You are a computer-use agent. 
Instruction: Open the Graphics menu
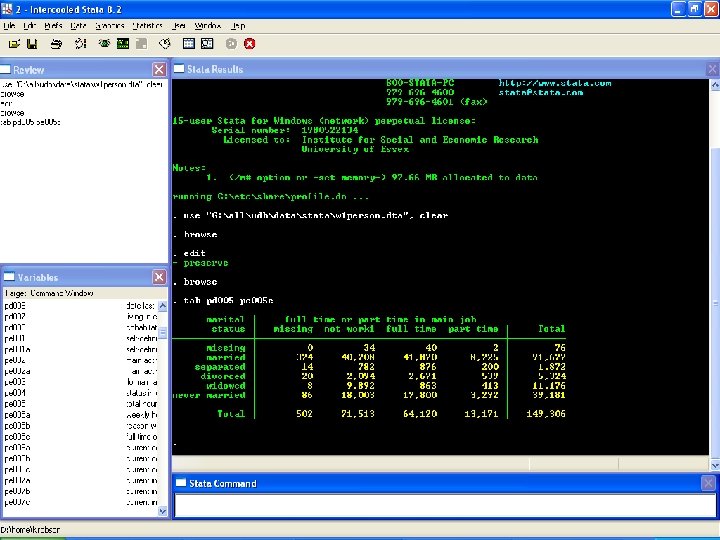110,26
